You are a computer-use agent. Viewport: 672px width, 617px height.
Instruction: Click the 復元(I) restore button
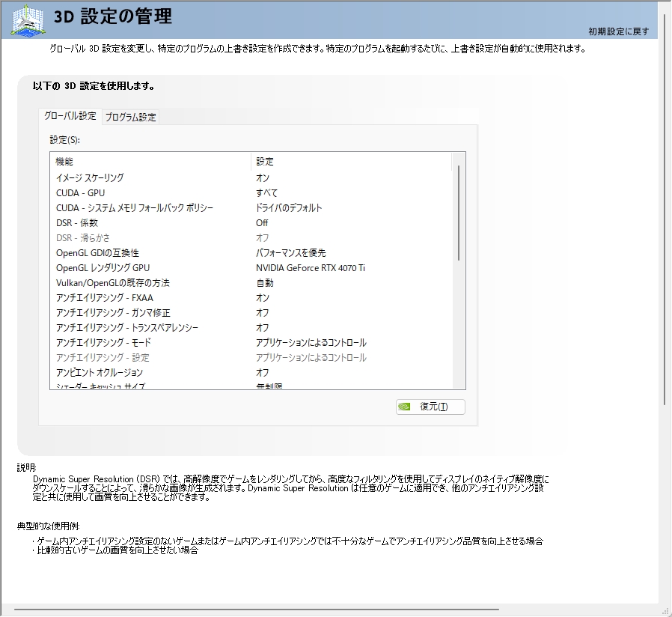click(x=430, y=407)
